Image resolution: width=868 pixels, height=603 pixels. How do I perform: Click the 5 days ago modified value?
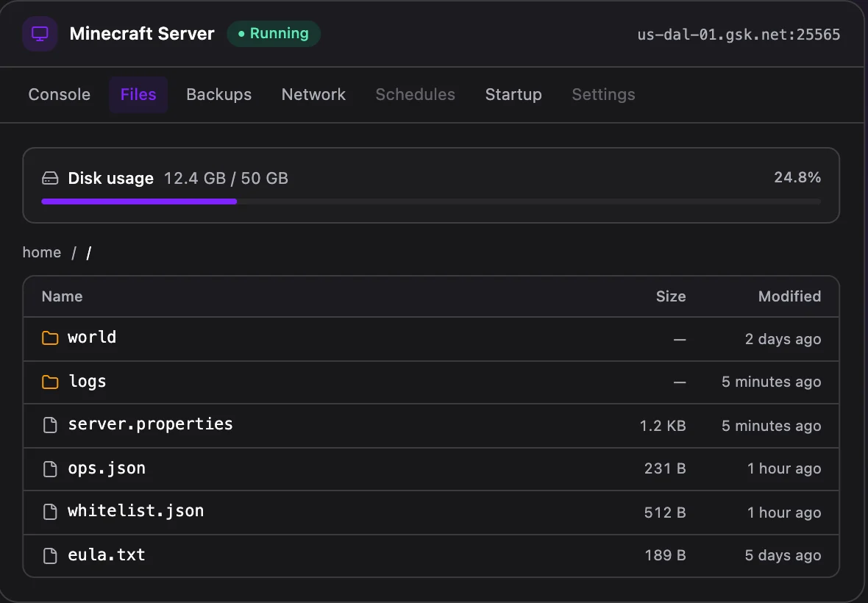pyautogui.click(x=783, y=555)
